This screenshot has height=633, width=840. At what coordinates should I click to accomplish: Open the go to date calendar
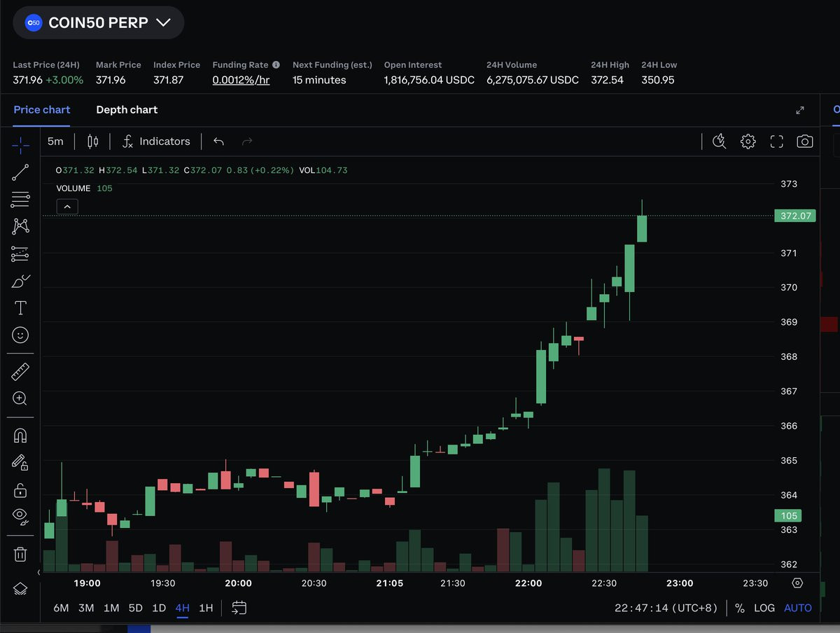click(239, 608)
